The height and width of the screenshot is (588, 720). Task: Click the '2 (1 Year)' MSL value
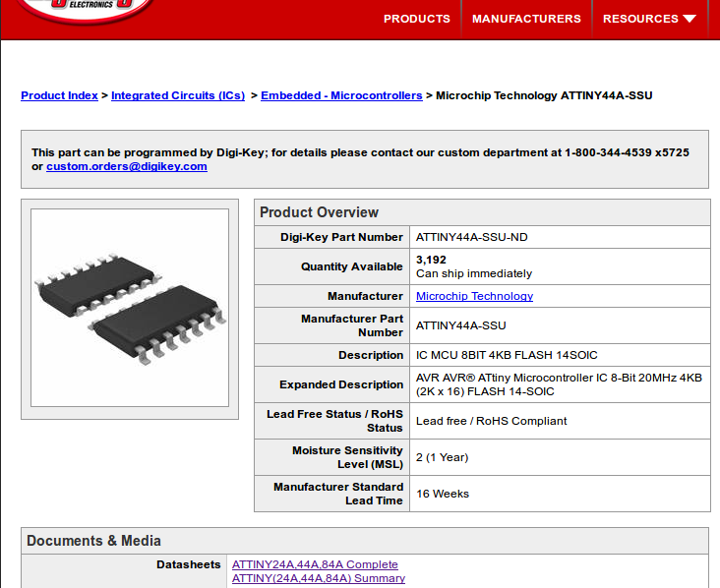[443, 457]
